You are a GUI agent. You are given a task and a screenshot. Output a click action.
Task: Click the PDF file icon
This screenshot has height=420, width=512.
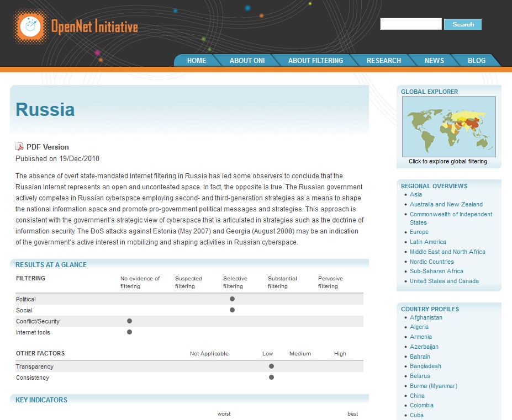point(19,147)
